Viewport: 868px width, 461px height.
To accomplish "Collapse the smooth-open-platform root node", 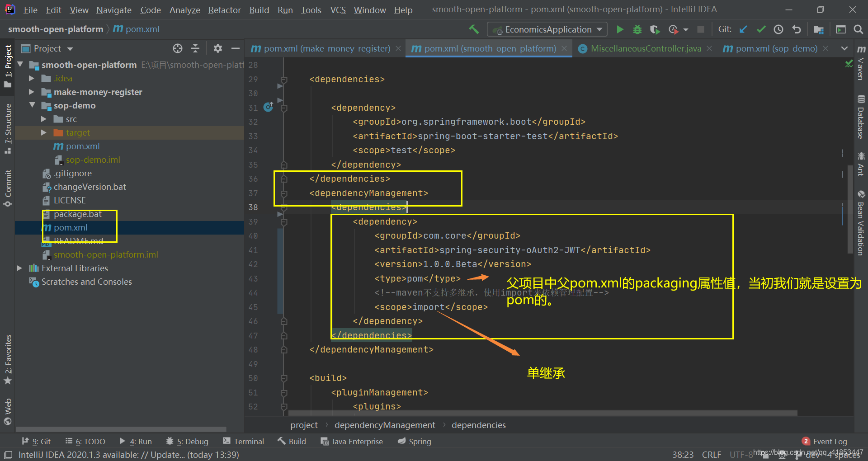I will [x=20, y=65].
